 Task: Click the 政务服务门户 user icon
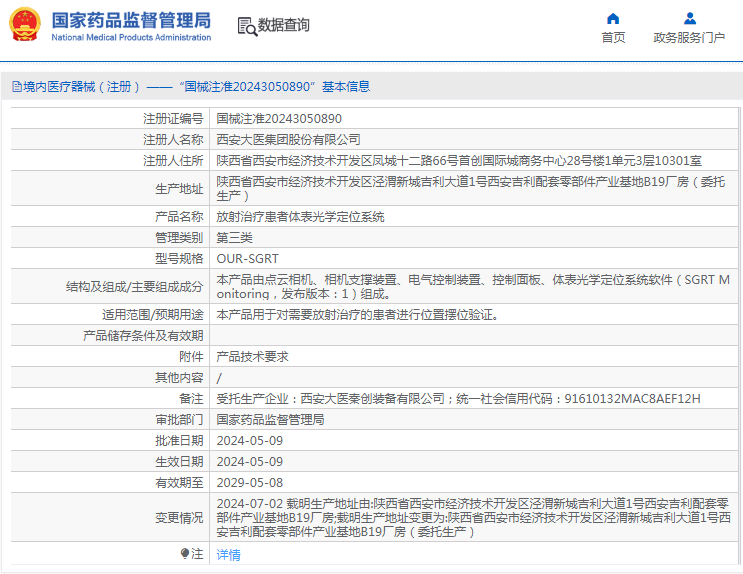690,18
